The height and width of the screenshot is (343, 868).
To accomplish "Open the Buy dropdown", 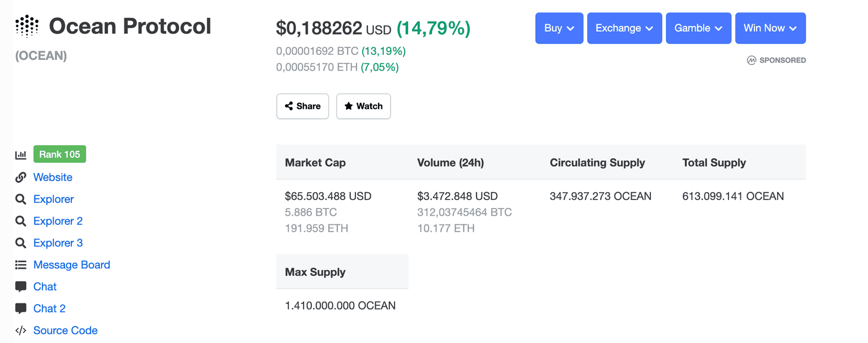I will tap(559, 28).
